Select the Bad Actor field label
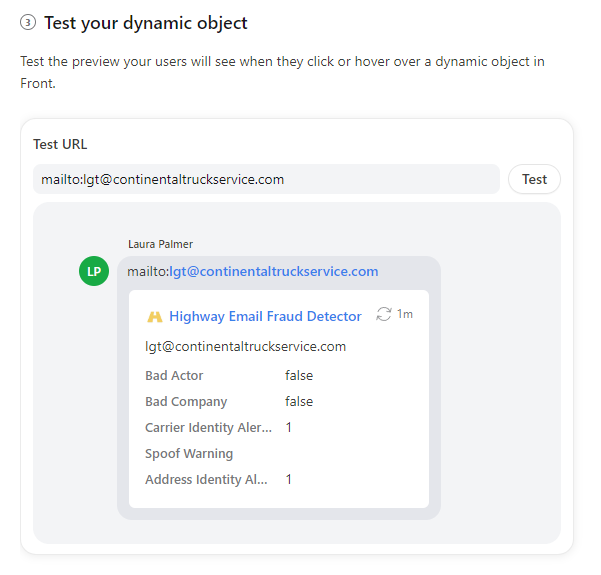Viewport: 601px width, 575px height. click(x=174, y=376)
